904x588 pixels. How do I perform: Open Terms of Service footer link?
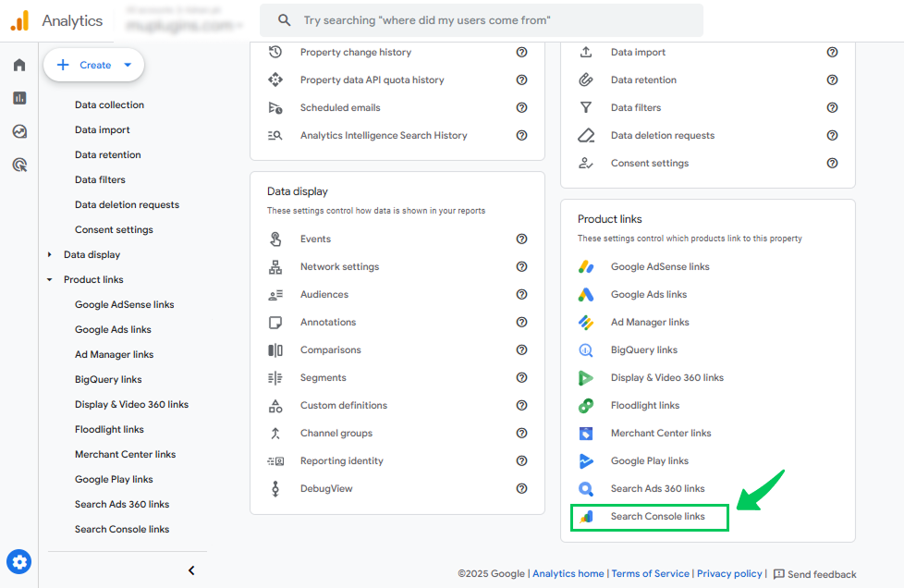pyautogui.click(x=651, y=573)
